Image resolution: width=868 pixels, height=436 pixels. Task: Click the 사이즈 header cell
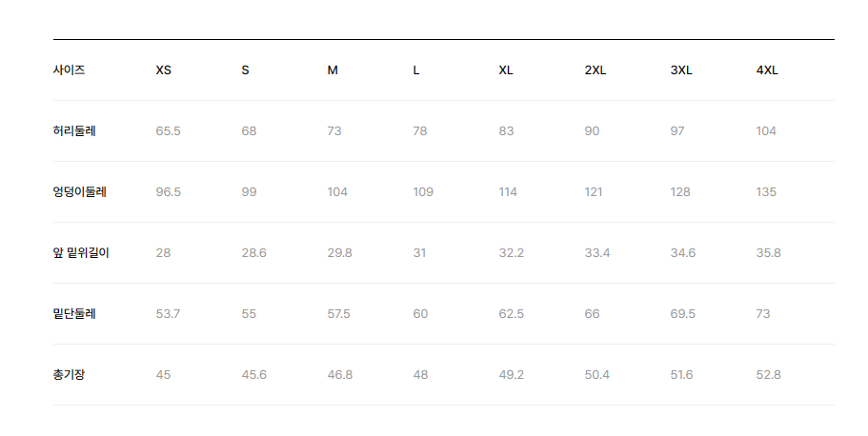70,70
